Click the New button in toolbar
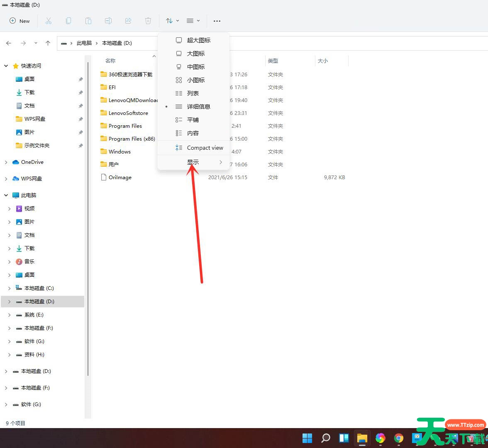 20,21
